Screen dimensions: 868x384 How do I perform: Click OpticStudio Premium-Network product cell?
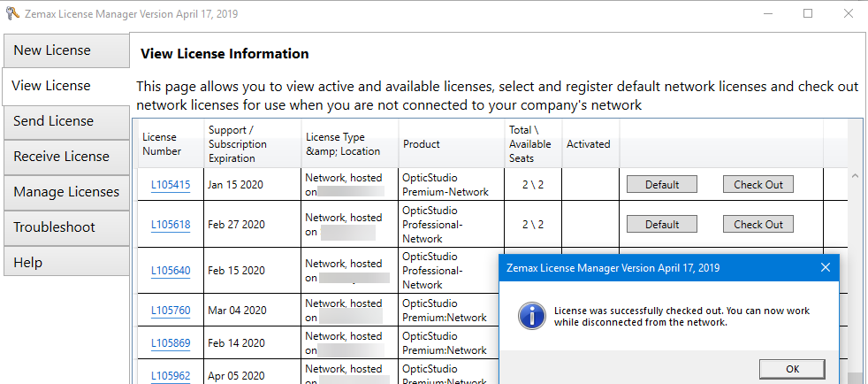(451, 185)
